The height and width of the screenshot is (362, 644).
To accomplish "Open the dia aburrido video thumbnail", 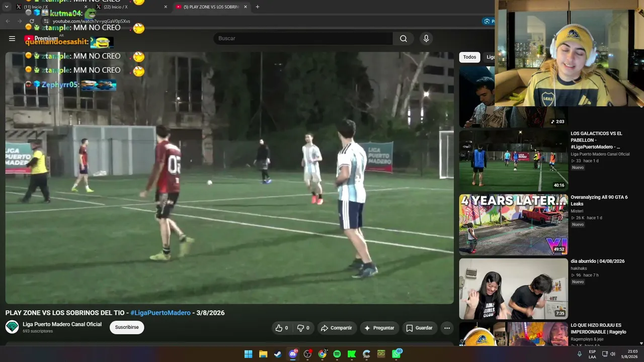I will coord(513,289).
